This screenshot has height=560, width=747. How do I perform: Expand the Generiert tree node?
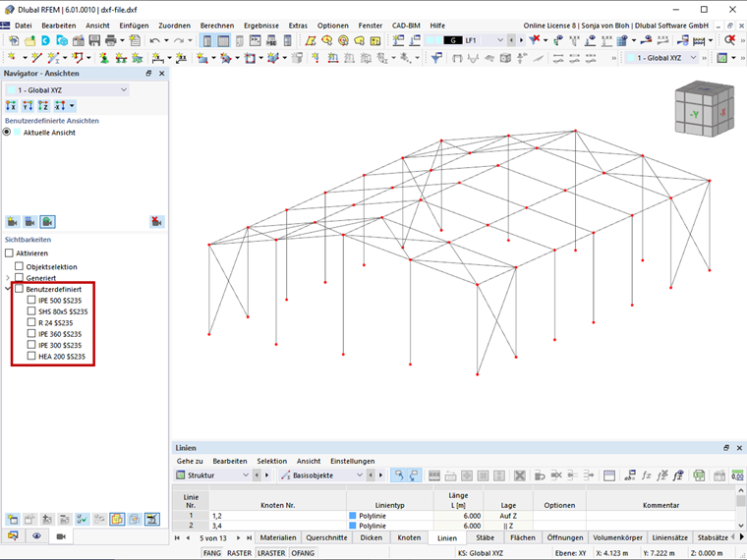click(x=8, y=278)
